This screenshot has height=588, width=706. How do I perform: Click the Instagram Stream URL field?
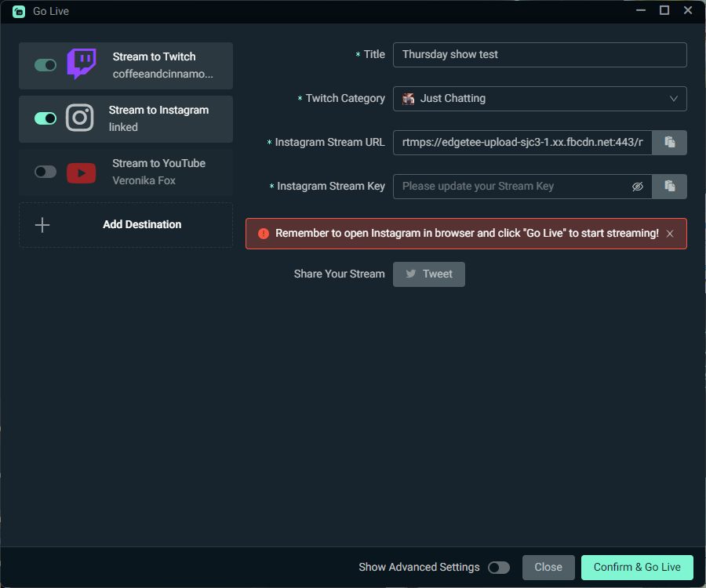522,143
